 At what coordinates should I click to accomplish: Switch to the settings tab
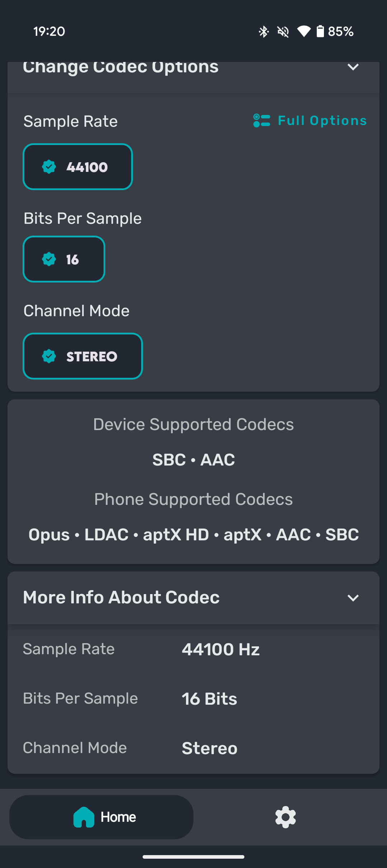[286, 817]
